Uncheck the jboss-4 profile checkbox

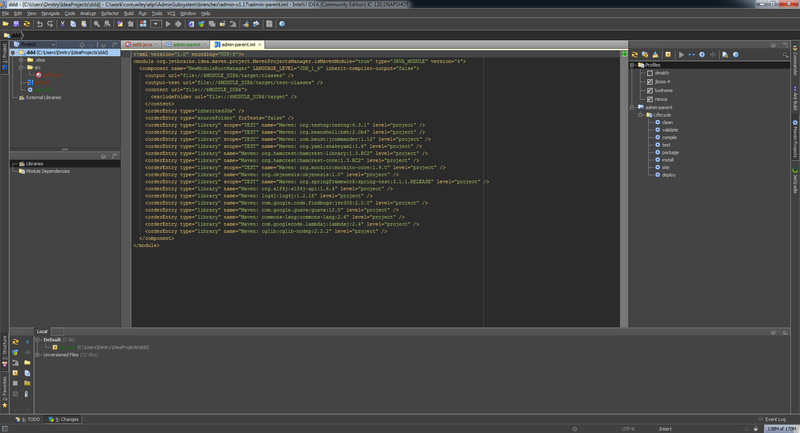[650, 82]
